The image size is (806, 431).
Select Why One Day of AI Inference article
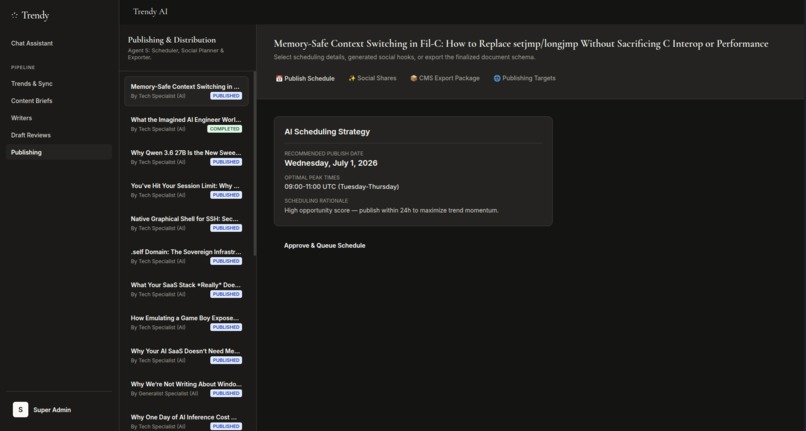pyautogui.click(x=186, y=421)
